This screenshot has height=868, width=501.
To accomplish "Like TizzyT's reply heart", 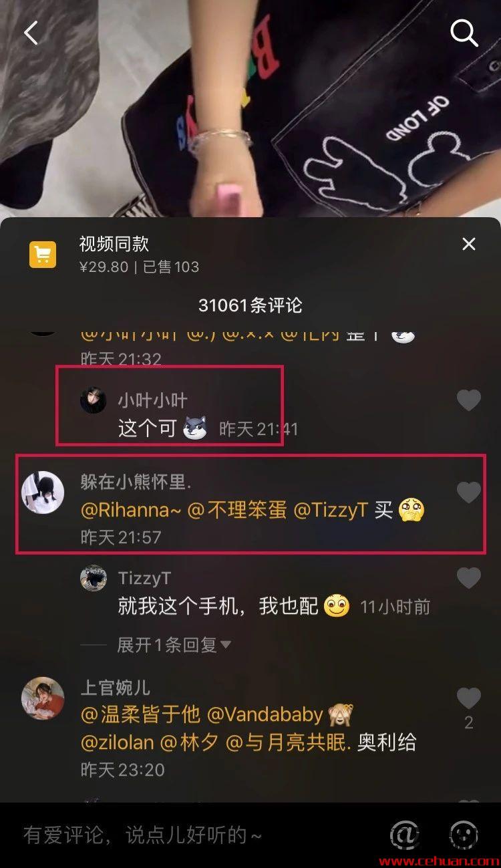I will pos(468,578).
